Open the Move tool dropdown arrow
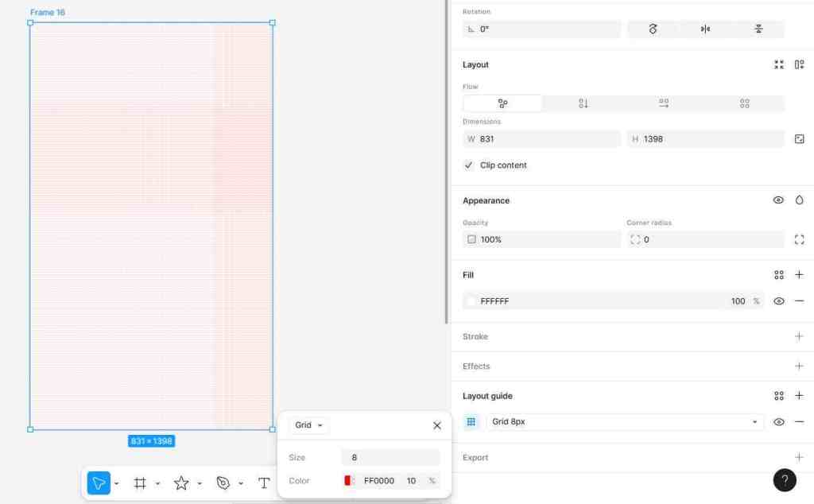Image resolution: width=814 pixels, height=504 pixels. [116, 483]
